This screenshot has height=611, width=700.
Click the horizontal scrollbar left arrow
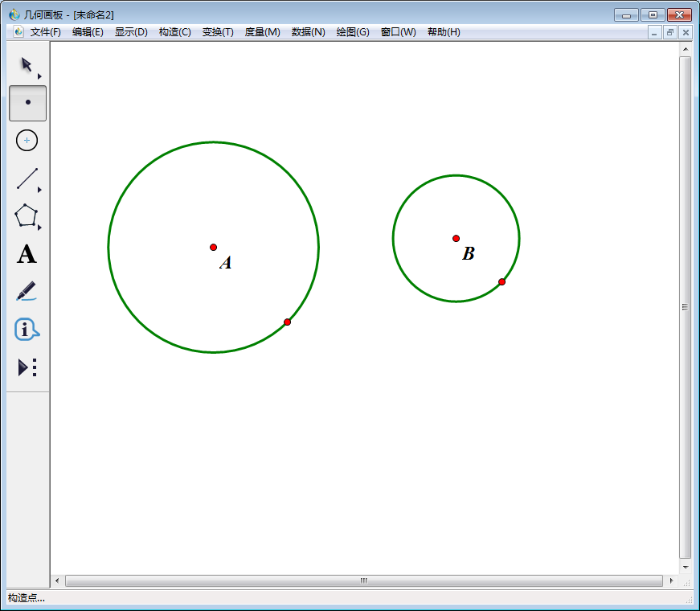click(57, 580)
